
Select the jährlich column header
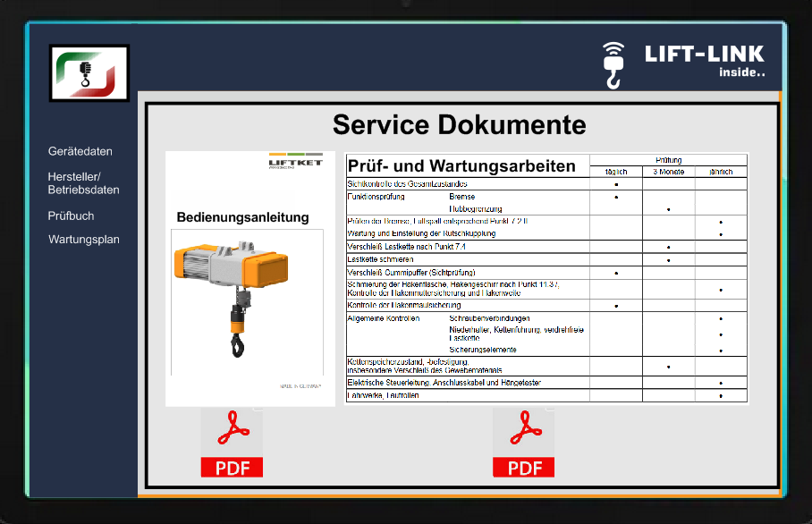click(720, 172)
